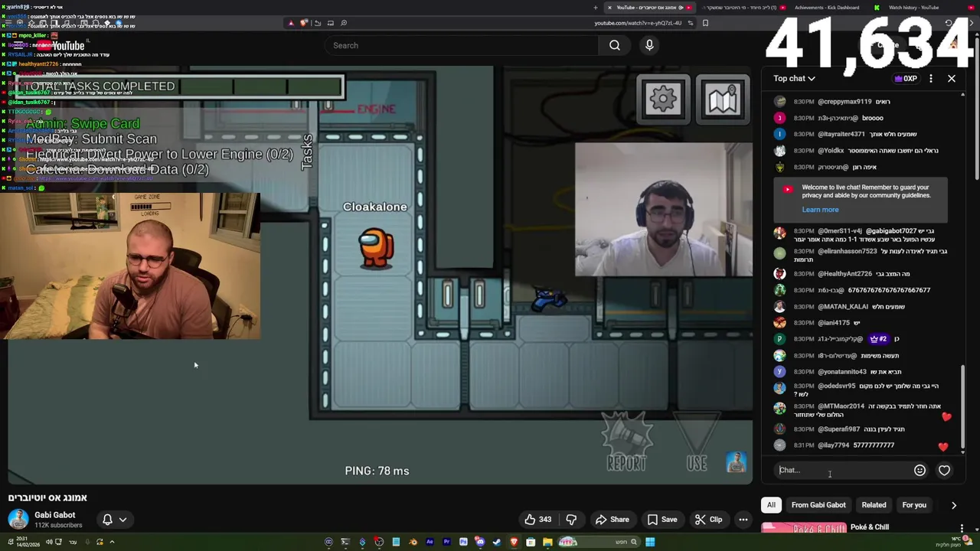Send a heart reaction in chat

(x=944, y=471)
